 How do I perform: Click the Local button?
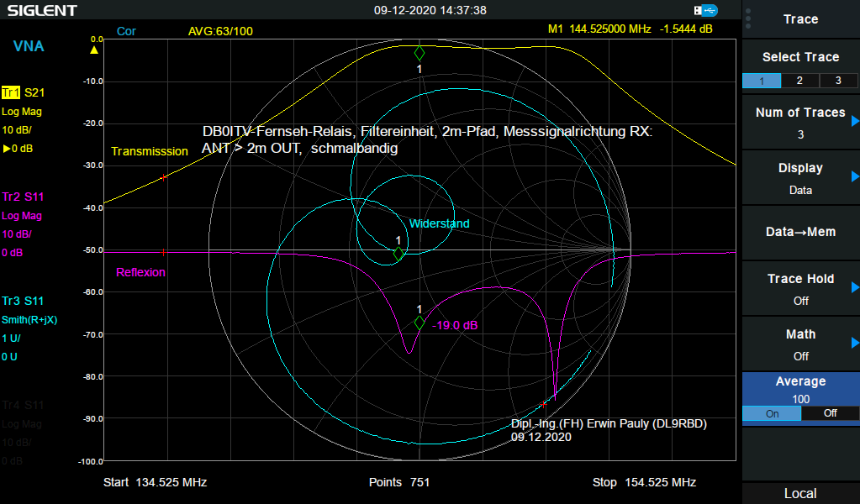[x=801, y=494]
